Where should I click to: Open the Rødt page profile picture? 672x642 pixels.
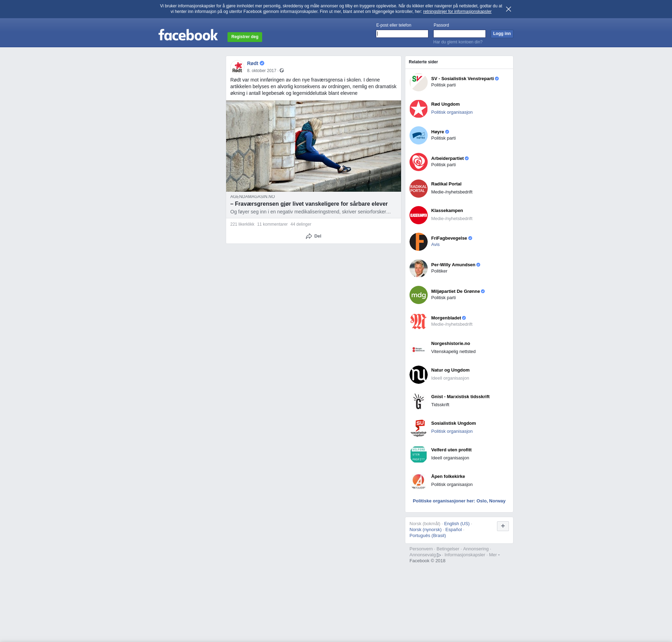[x=237, y=67]
